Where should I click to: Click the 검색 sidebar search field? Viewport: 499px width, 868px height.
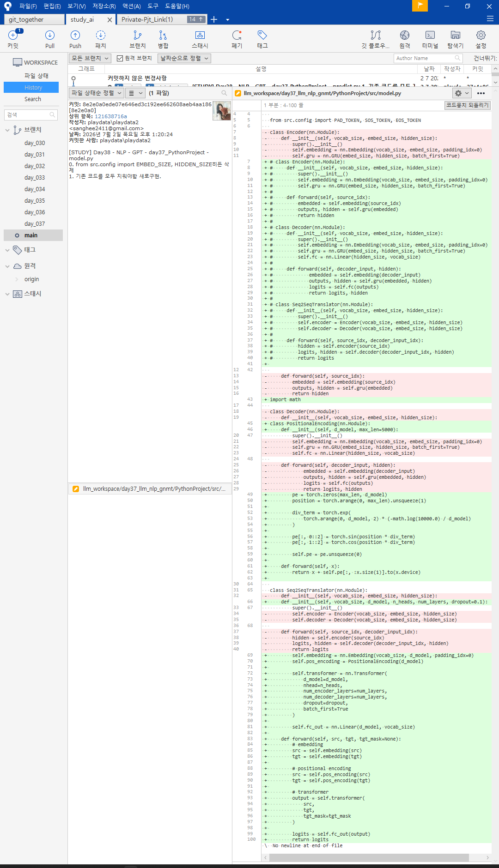(x=30, y=115)
